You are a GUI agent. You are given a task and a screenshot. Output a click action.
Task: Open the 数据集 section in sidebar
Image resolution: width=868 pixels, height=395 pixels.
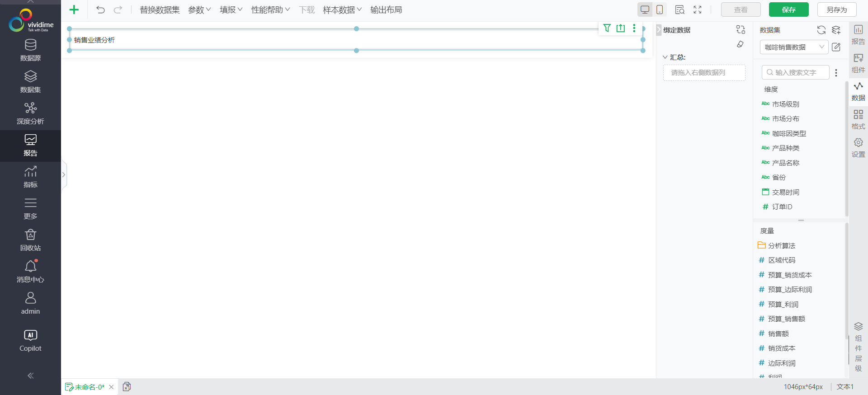[x=30, y=82]
